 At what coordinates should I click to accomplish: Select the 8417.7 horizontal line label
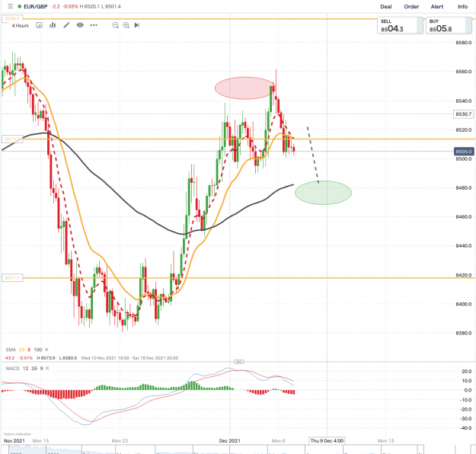click(12, 278)
